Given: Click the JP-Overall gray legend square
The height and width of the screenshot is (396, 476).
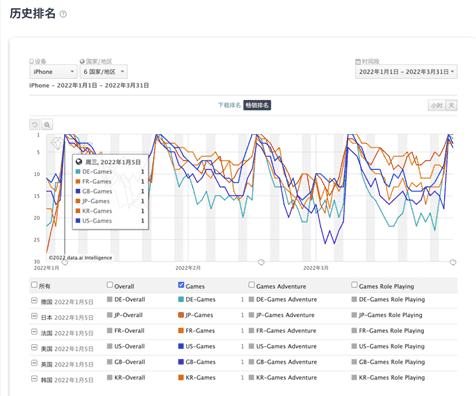Looking at the screenshot, I should [110, 315].
